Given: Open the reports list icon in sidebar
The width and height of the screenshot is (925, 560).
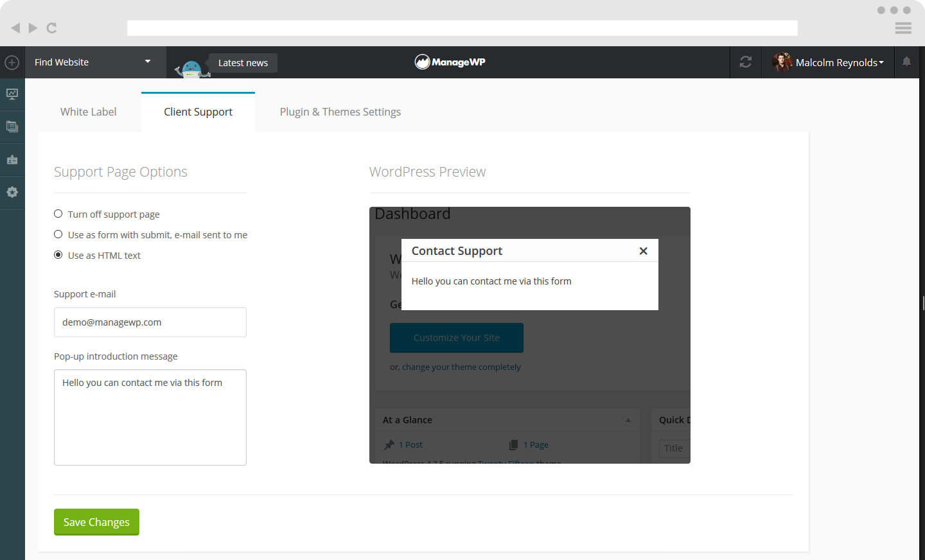Looking at the screenshot, I should (x=12, y=127).
